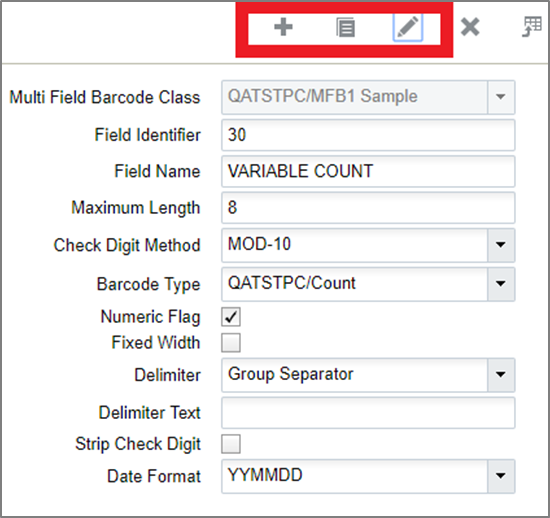Viewport: 550px width, 518px height.
Task: Open the grid view icon
Action: point(532,27)
